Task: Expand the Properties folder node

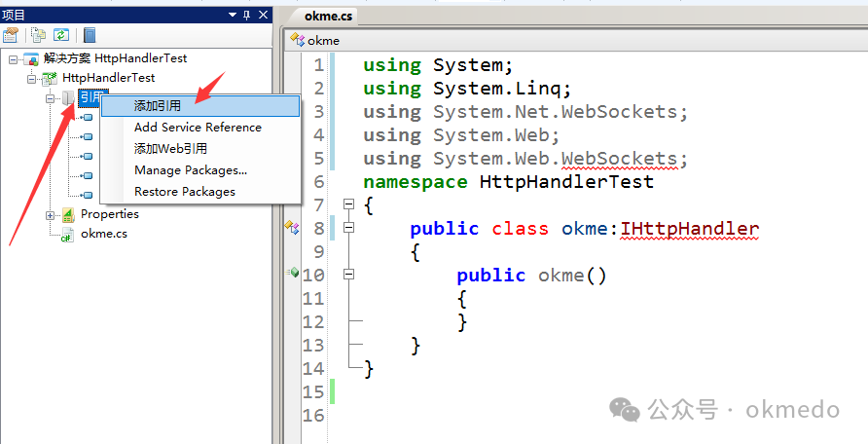Action: point(51,215)
